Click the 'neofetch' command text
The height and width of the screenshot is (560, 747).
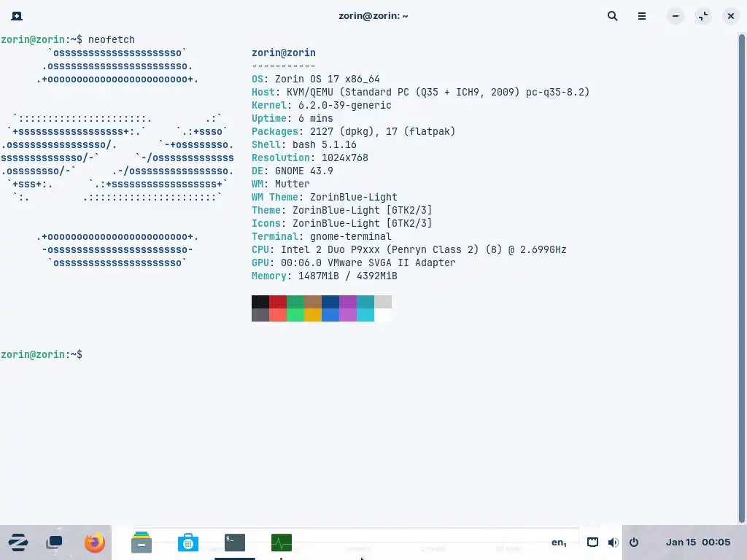point(112,39)
